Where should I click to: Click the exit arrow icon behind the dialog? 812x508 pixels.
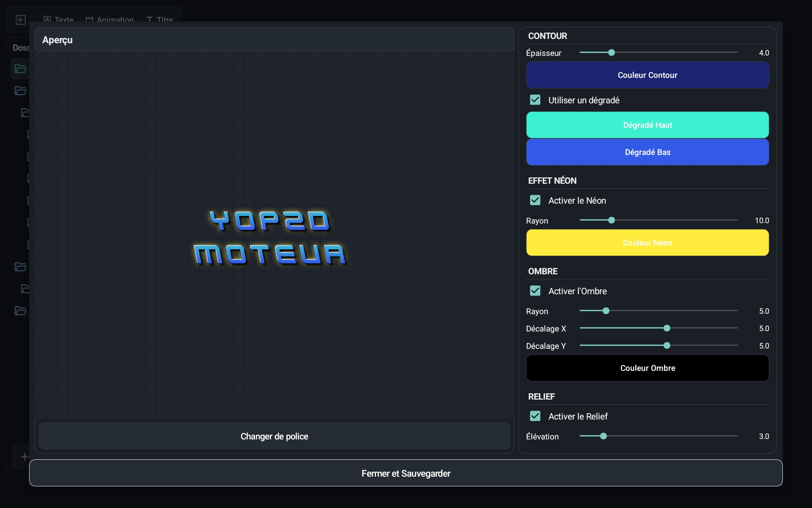(20, 20)
